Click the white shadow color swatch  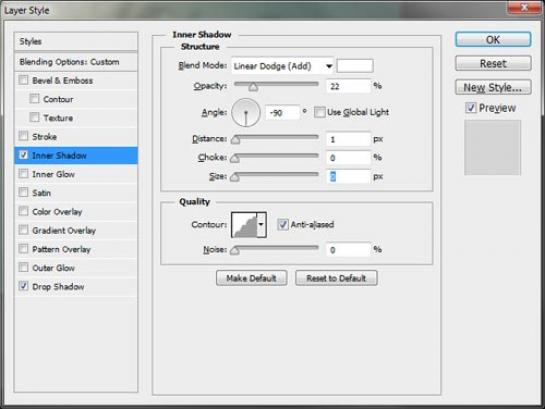355,66
